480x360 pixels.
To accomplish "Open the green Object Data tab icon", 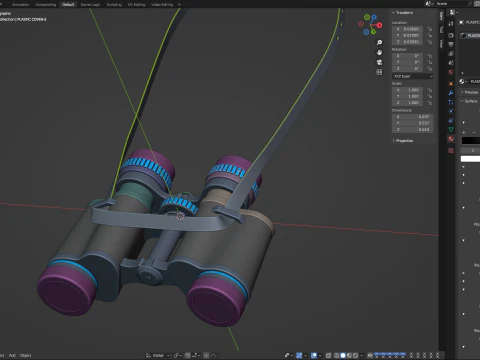I will [x=451, y=129].
